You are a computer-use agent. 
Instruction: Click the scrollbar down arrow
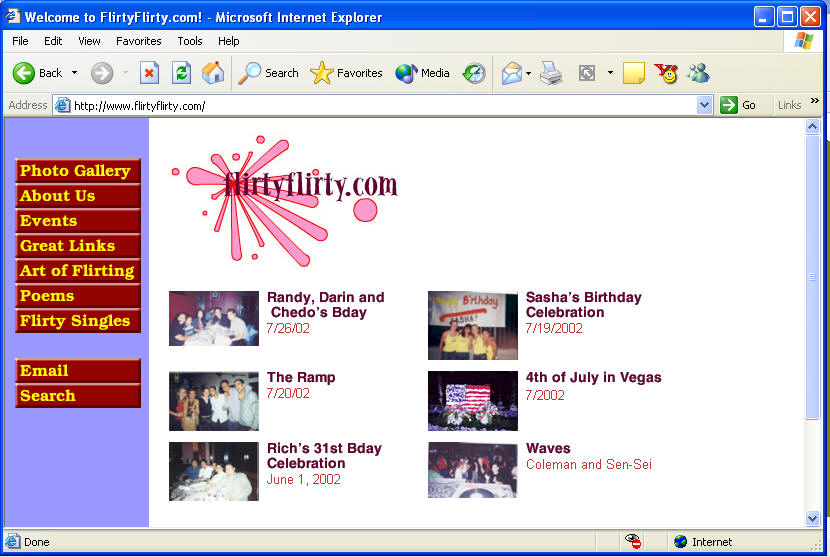[x=813, y=519]
